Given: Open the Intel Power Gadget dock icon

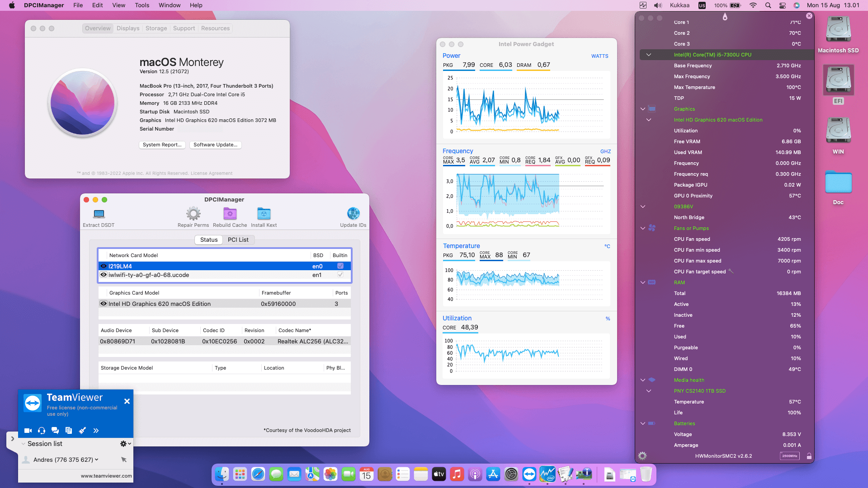Looking at the screenshot, I should tap(548, 474).
